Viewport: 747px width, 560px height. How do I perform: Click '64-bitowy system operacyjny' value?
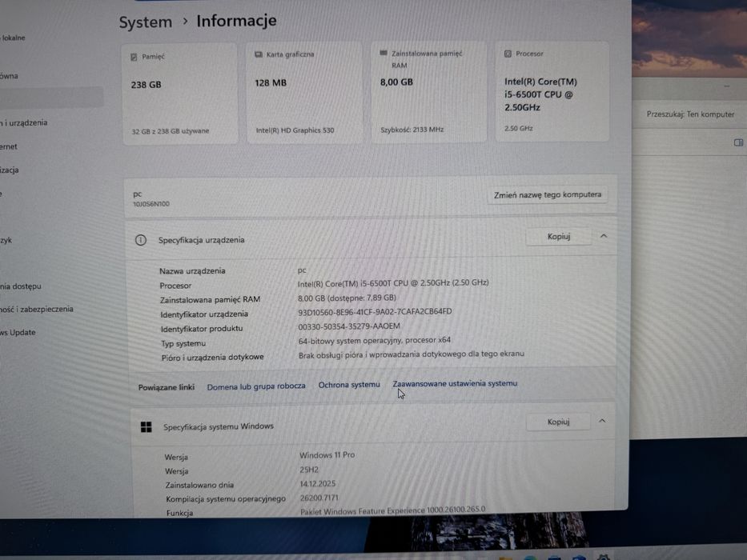click(x=375, y=341)
